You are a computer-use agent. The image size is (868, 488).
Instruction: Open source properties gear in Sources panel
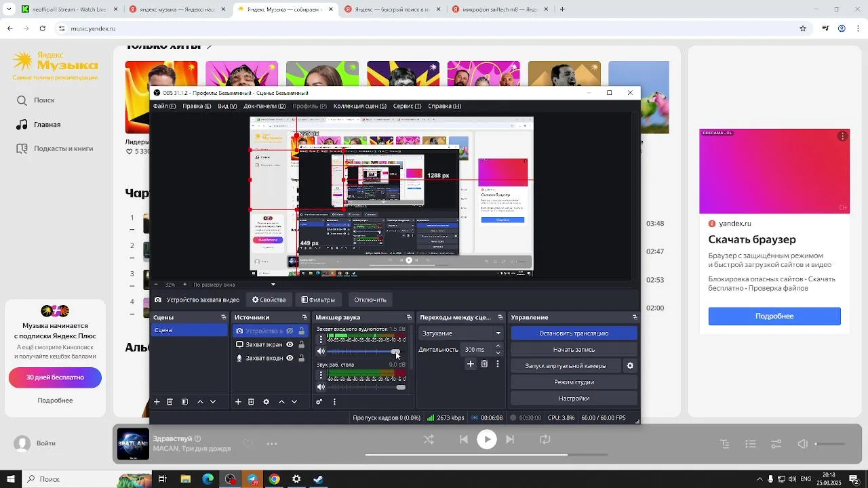click(x=266, y=402)
